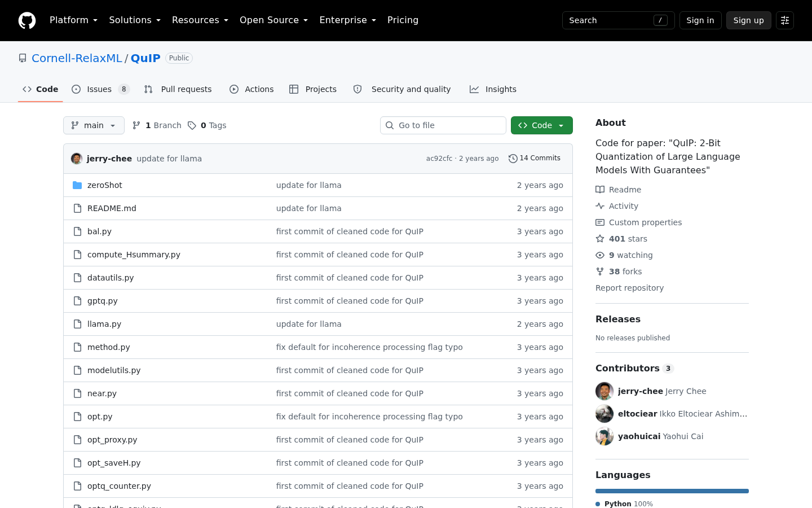Click the pulse icon next to Activity
This screenshot has height=508, width=812.
600,206
